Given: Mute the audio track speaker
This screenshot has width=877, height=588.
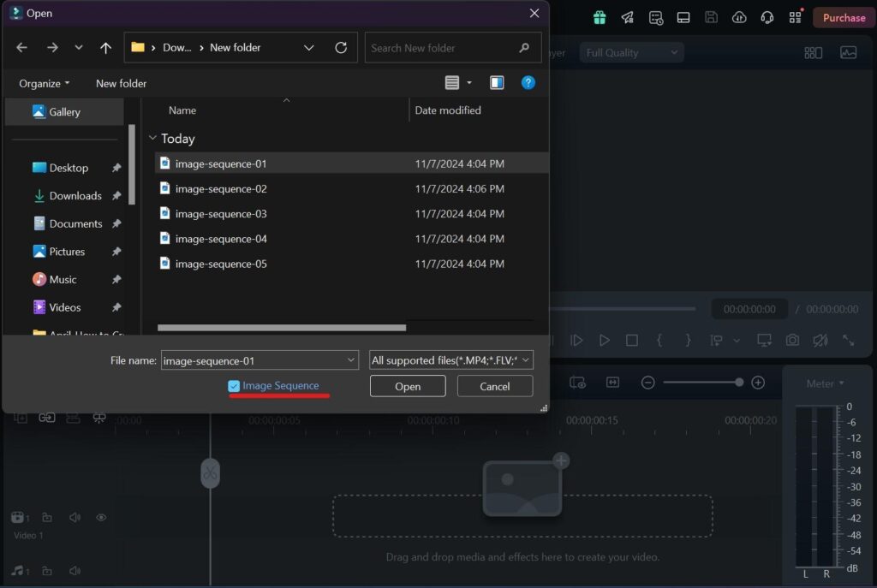Looking at the screenshot, I should pos(75,571).
